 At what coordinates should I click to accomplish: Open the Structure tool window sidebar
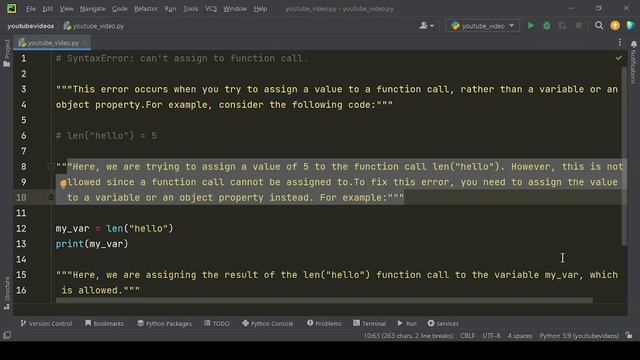(x=7, y=293)
